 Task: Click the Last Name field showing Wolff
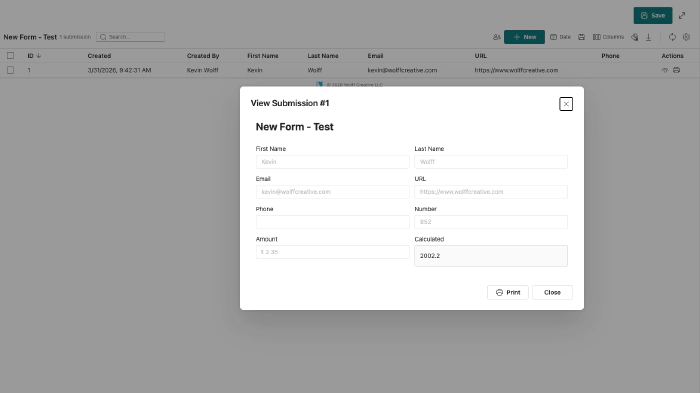(491, 162)
